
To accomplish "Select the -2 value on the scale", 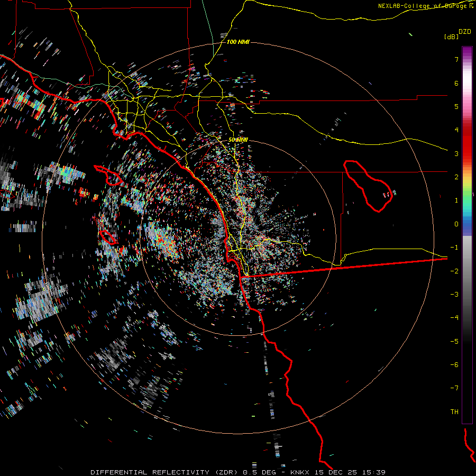I will (454, 271).
